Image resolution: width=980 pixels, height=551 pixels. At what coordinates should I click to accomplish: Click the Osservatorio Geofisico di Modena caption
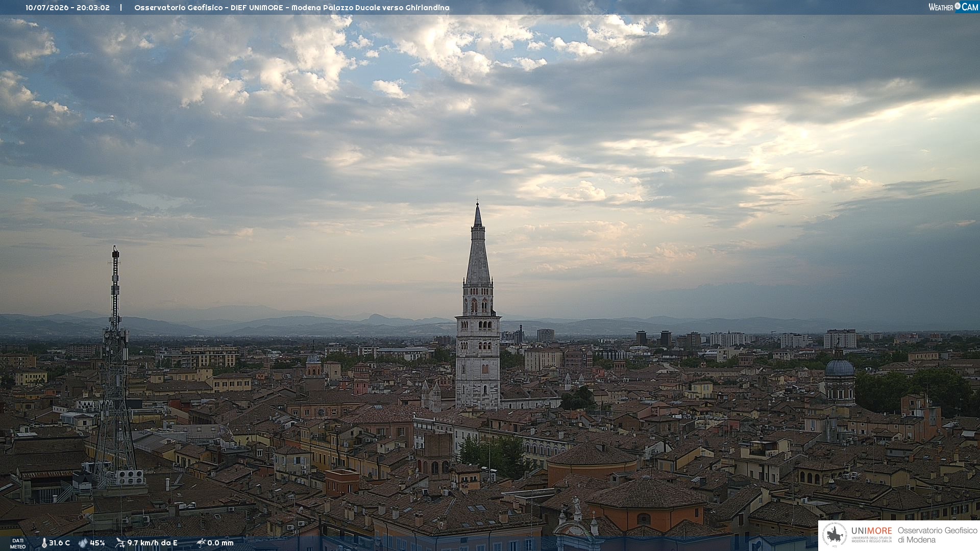(x=937, y=535)
